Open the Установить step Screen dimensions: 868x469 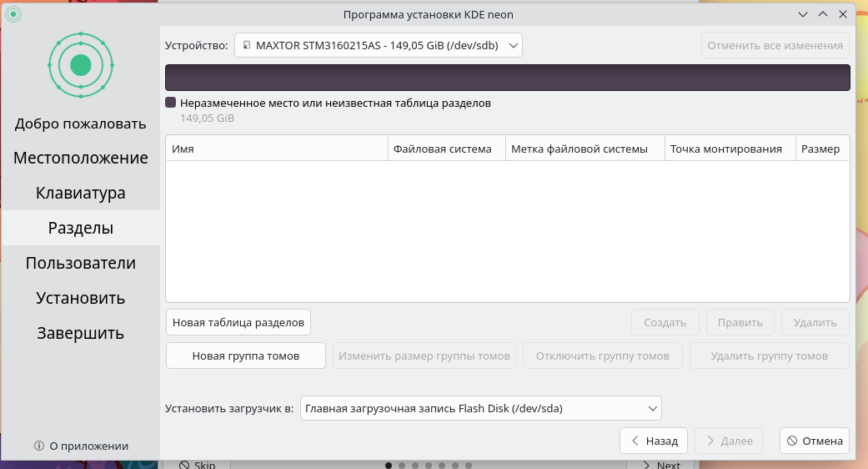81,298
